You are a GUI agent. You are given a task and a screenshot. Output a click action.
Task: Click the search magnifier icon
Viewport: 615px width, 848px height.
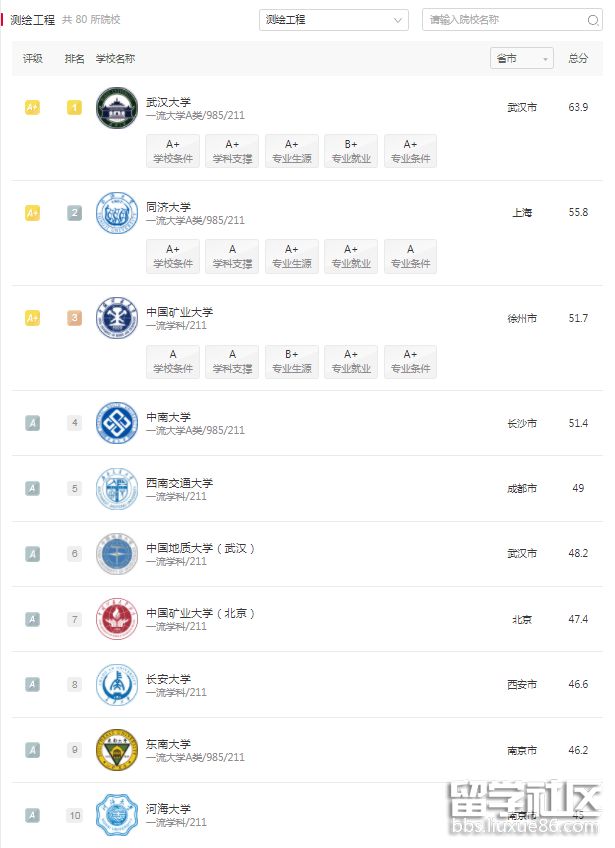coord(593,20)
